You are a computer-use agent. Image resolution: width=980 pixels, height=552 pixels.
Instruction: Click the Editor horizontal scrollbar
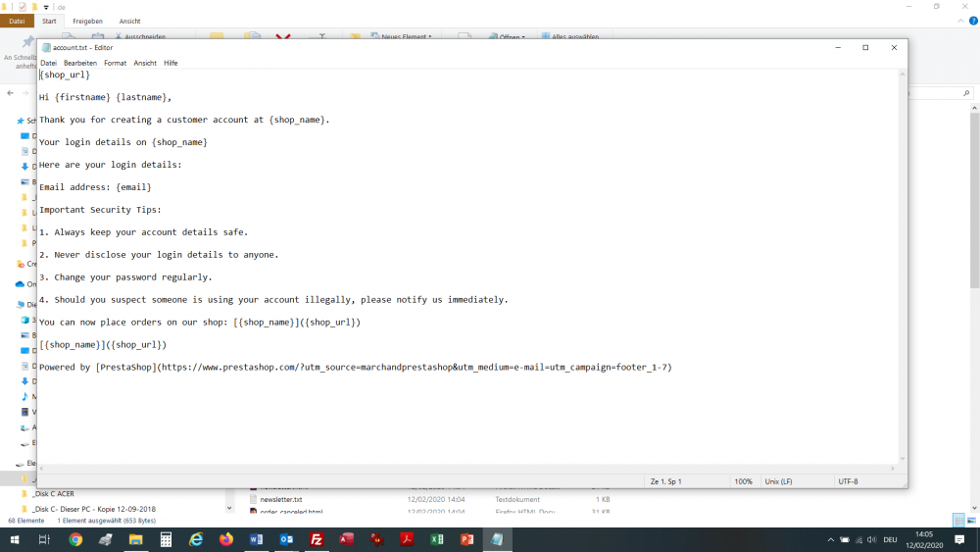(467, 469)
